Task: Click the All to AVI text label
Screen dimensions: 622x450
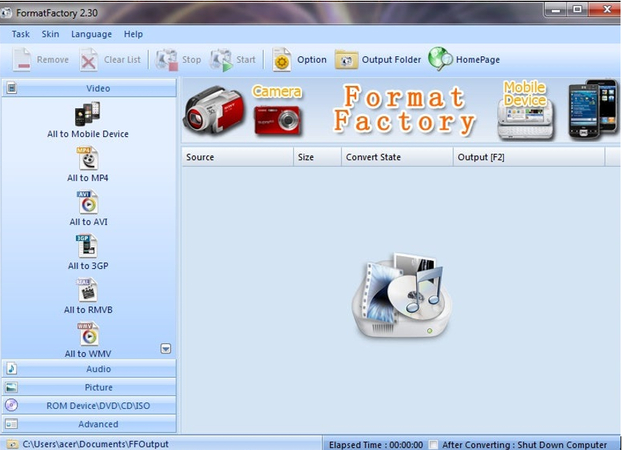Action: click(x=88, y=222)
